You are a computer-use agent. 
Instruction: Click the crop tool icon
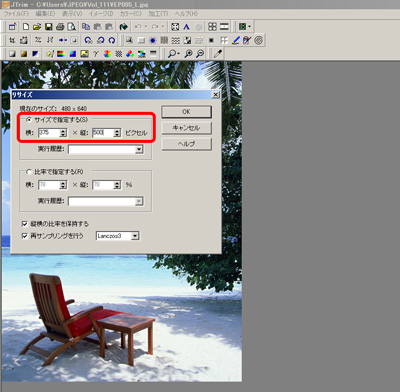pos(12,40)
